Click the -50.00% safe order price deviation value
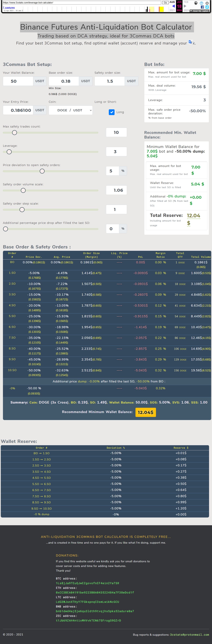 (x=197, y=111)
